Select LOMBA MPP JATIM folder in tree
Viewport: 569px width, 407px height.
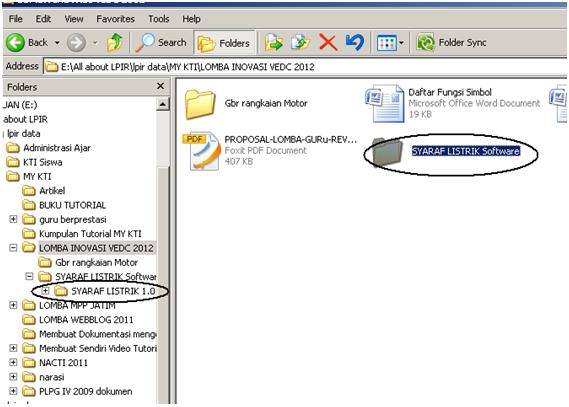click(69, 306)
